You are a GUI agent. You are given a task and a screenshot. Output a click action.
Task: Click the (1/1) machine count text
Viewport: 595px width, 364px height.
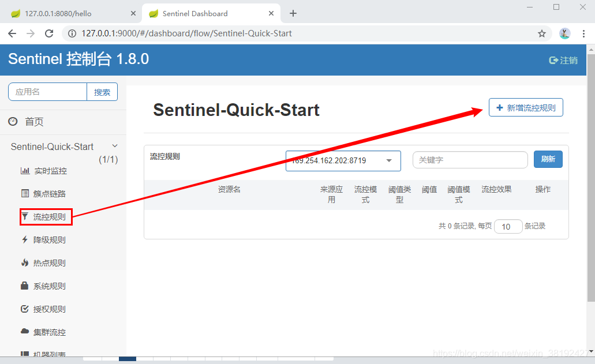108,159
